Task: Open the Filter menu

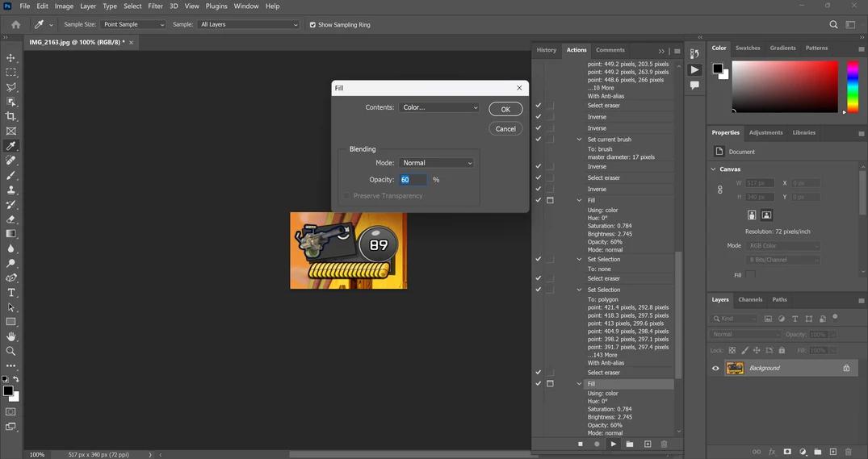Action: [x=155, y=6]
